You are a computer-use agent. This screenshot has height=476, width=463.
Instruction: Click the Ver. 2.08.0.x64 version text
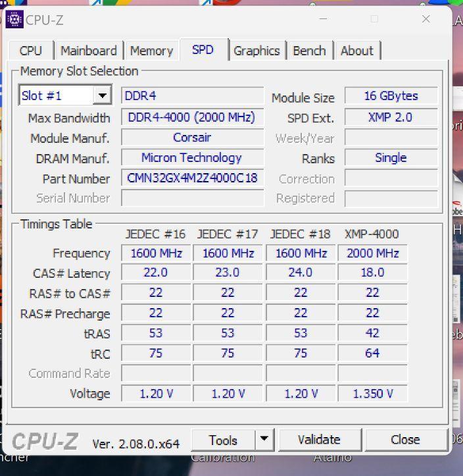[136, 444]
